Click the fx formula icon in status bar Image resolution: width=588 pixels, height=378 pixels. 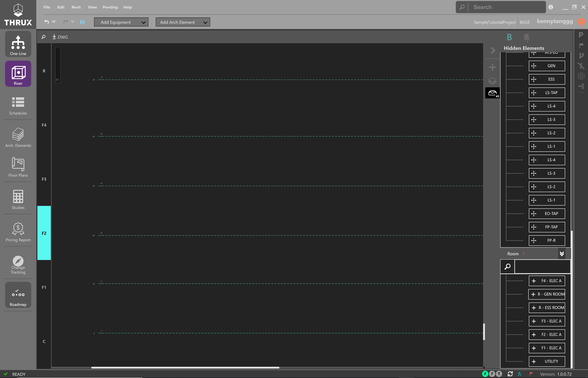coord(520,374)
